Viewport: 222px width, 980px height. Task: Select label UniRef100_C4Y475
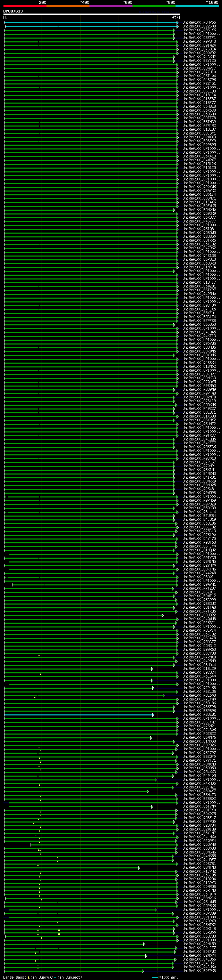[199, 538]
